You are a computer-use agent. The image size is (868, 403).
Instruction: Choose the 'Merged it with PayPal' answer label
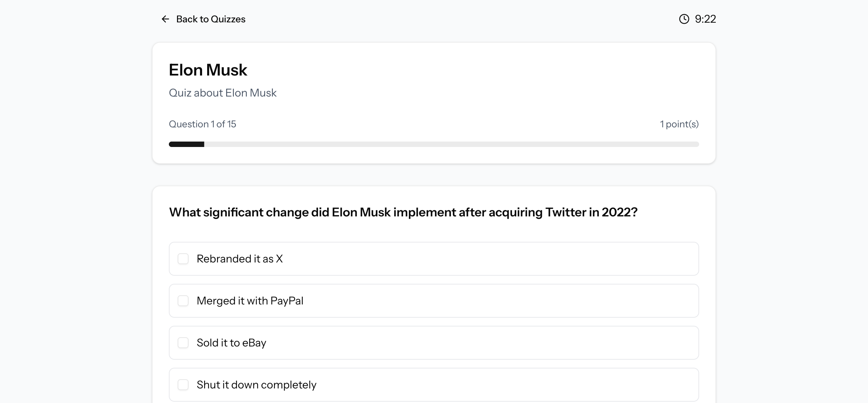point(250,301)
